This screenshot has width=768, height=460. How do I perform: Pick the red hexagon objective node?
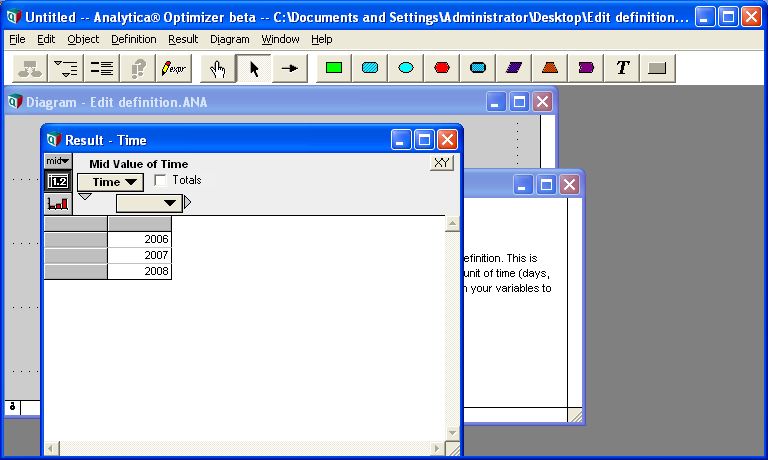pos(442,68)
